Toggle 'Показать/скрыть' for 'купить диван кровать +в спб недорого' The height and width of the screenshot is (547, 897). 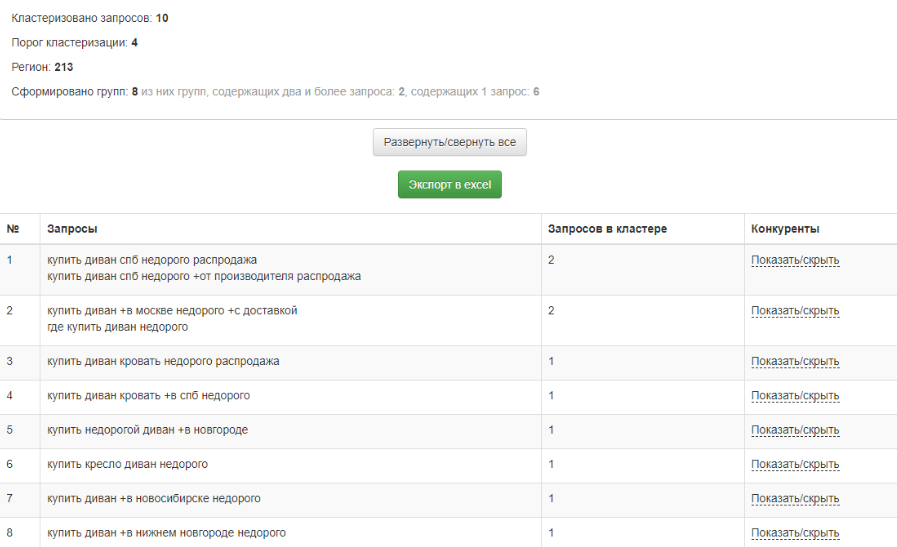tap(795, 396)
